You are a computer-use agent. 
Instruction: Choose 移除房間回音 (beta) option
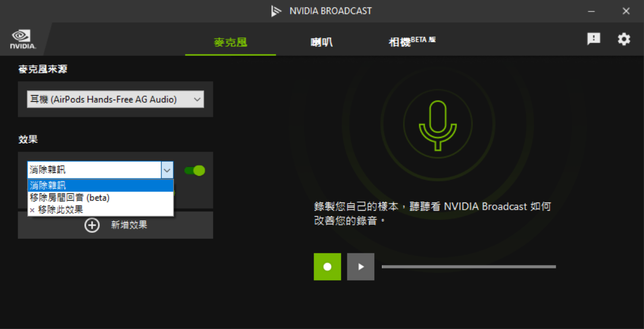[x=100, y=198]
